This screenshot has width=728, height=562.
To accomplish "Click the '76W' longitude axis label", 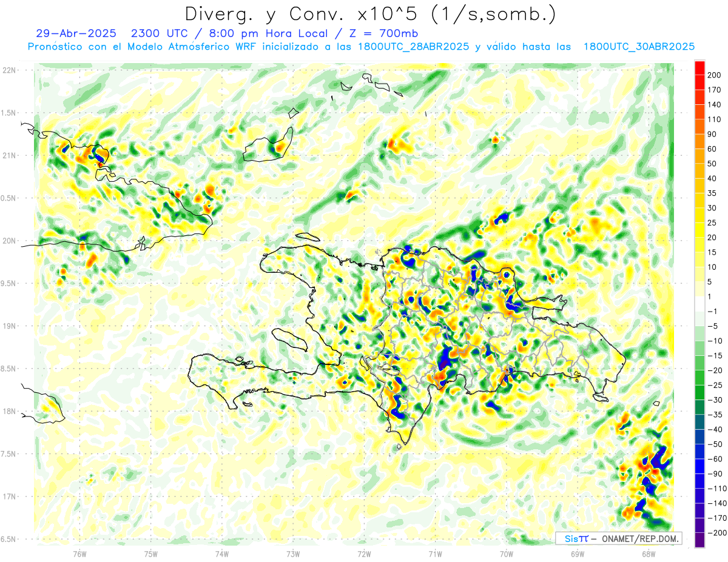I will 79,554.
